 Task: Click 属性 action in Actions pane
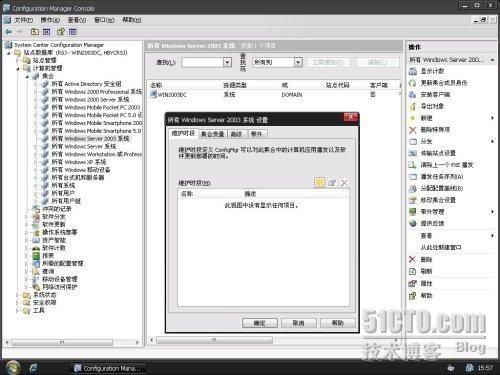pyautogui.click(x=426, y=283)
